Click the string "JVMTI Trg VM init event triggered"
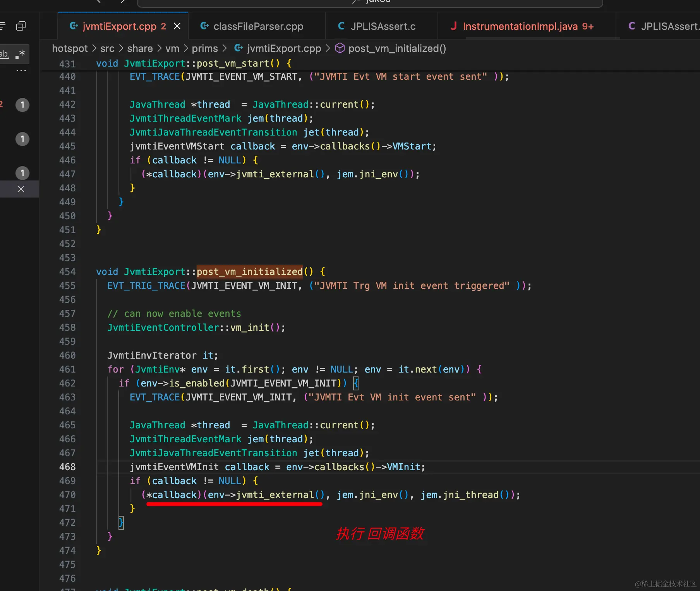 412,285
